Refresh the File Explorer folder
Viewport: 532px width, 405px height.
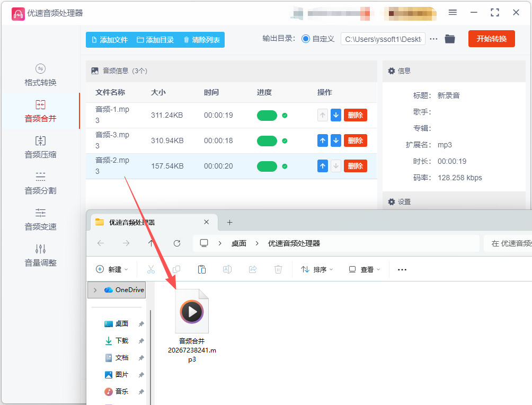(177, 243)
